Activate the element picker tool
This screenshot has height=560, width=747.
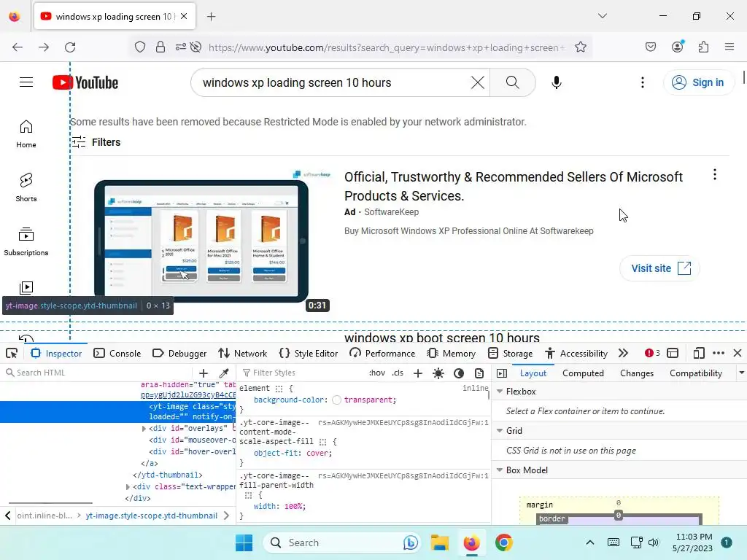click(x=12, y=354)
